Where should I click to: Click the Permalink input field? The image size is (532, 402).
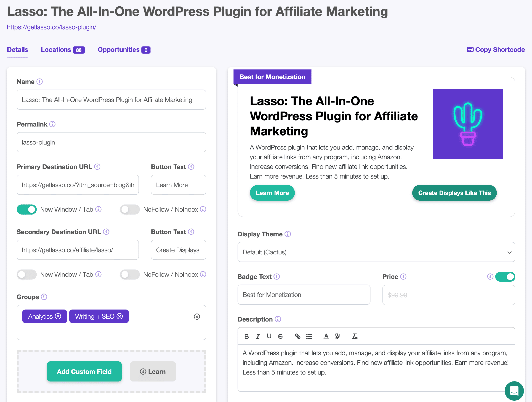click(x=111, y=142)
